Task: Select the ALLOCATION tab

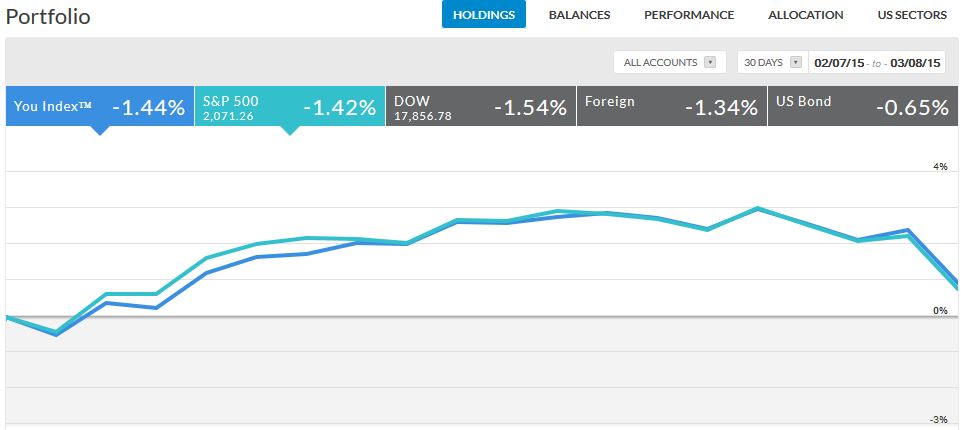Action: coord(805,15)
